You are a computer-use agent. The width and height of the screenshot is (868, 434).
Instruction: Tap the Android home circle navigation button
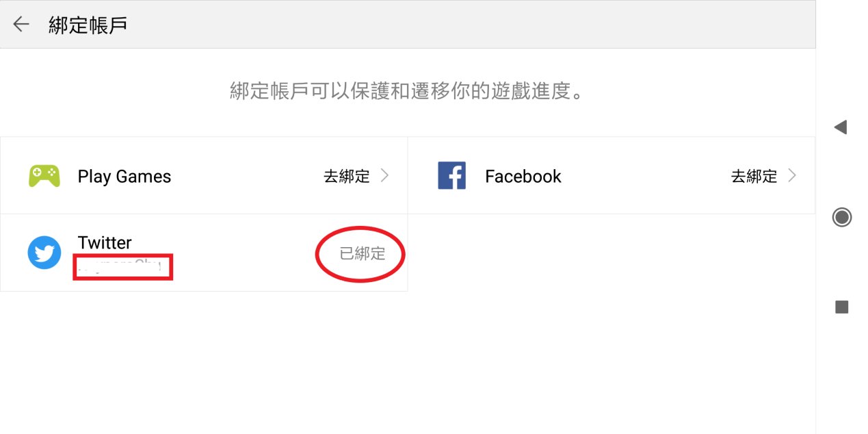[x=841, y=218]
